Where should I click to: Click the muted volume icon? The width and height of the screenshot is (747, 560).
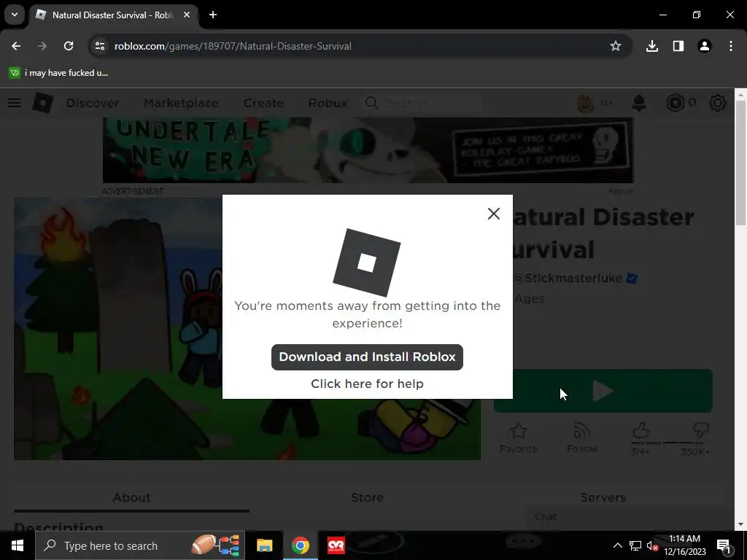(x=653, y=545)
